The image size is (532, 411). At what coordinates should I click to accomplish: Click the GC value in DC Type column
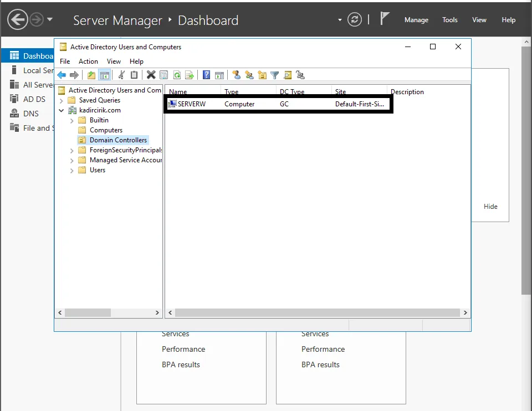pyautogui.click(x=284, y=104)
